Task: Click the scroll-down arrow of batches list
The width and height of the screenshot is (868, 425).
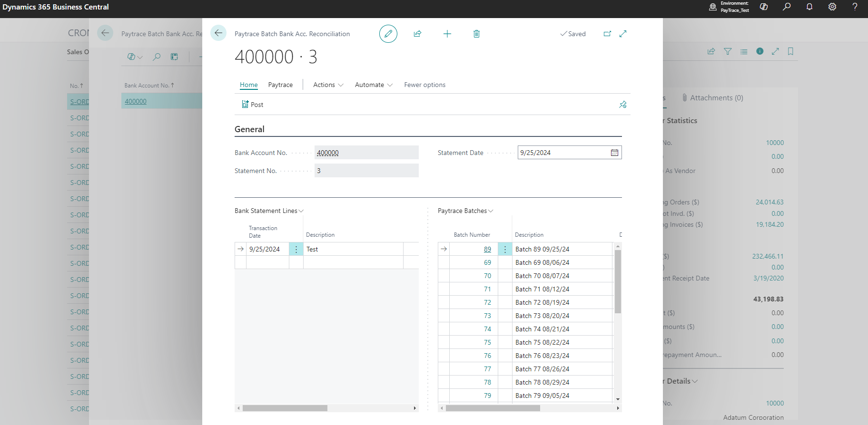Action: tap(618, 399)
